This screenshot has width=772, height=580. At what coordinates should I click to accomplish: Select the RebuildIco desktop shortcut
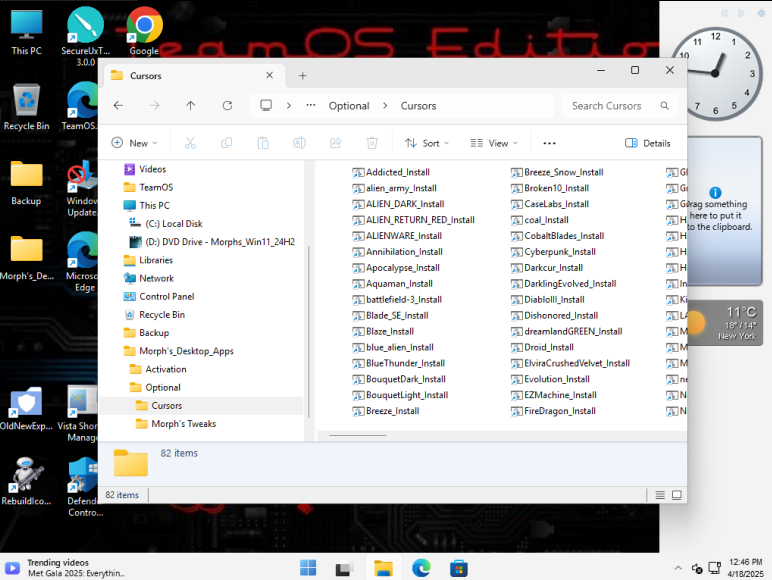pyautogui.click(x=26, y=481)
